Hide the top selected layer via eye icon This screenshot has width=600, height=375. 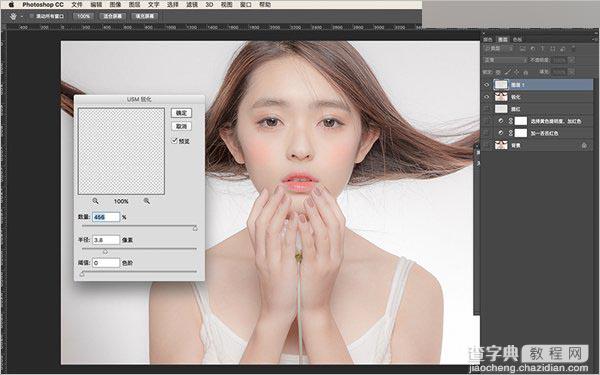(487, 85)
